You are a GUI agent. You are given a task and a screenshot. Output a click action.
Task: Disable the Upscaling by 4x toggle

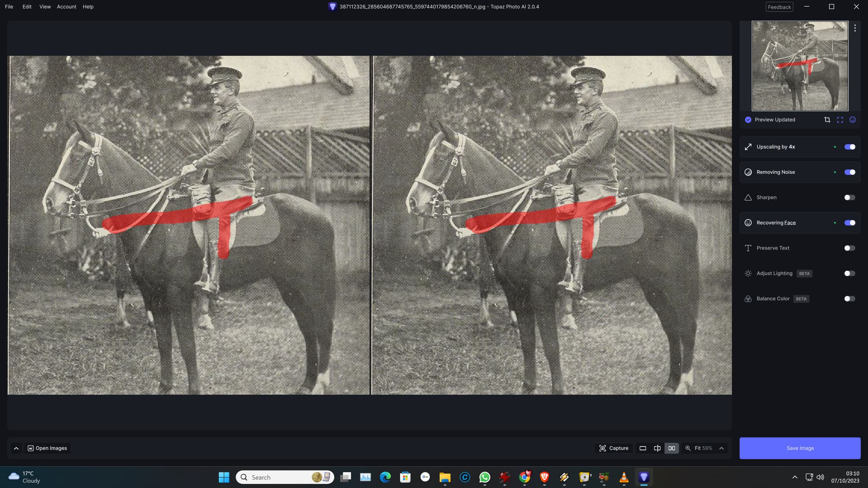(849, 147)
